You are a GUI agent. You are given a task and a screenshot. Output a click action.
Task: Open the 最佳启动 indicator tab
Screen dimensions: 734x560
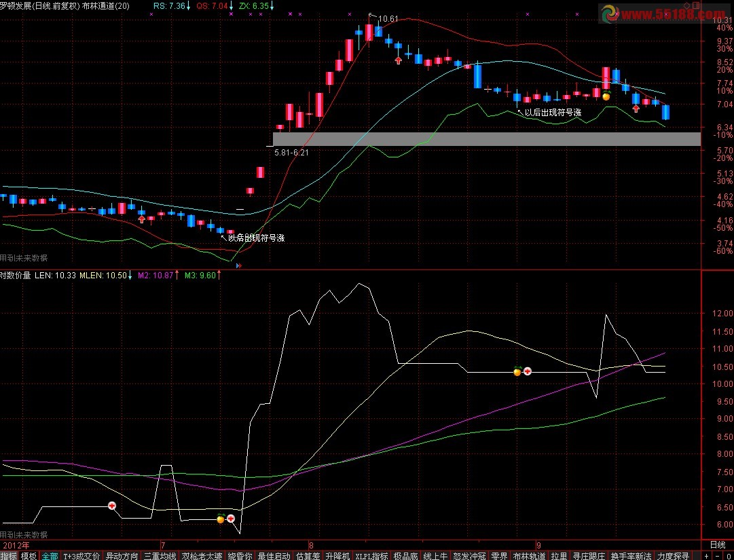coord(274,556)
